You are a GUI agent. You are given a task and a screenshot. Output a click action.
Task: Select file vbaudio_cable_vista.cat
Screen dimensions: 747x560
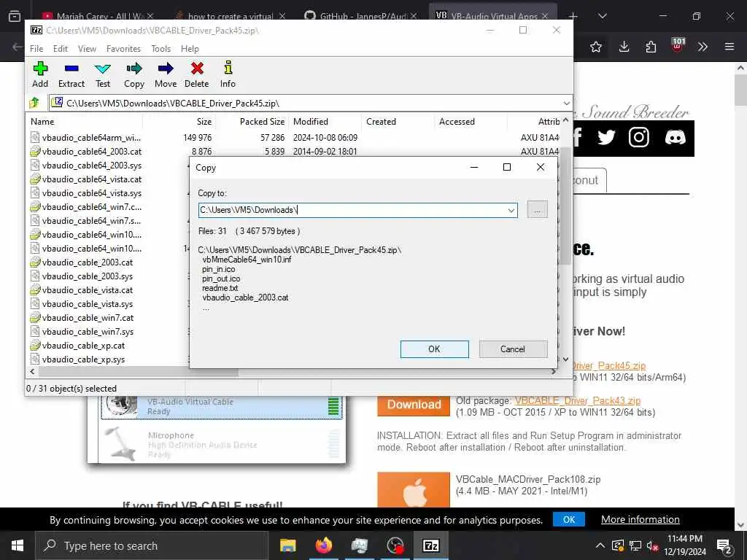pyautogui.click(x=88, y=290)
